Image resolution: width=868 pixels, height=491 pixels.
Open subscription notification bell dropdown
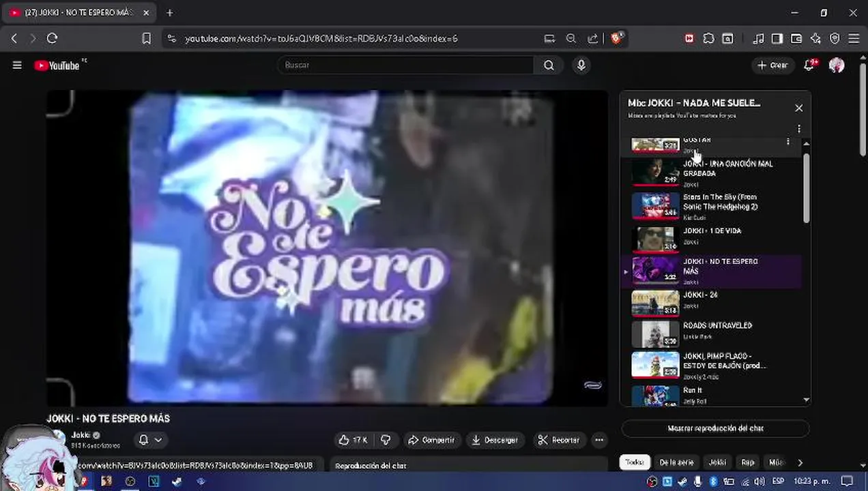point(150,440)
